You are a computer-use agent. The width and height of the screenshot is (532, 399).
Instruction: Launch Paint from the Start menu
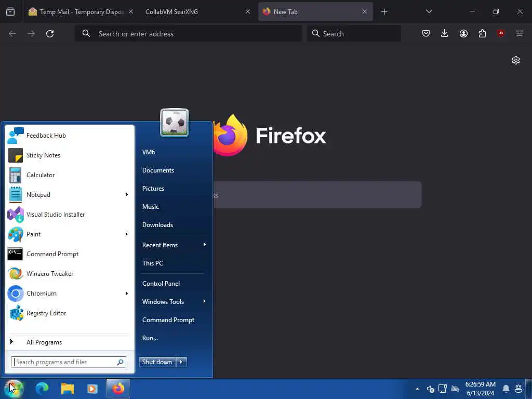coord(64,234)
